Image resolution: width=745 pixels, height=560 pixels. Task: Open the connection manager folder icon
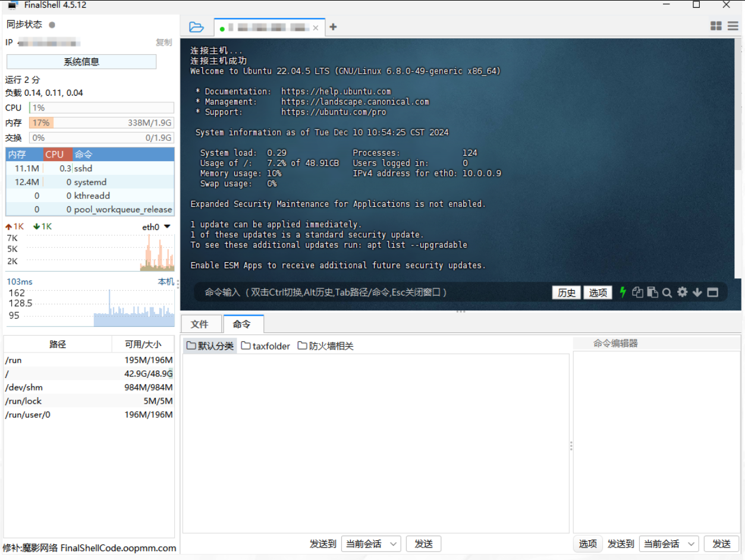tap(196, 27)
